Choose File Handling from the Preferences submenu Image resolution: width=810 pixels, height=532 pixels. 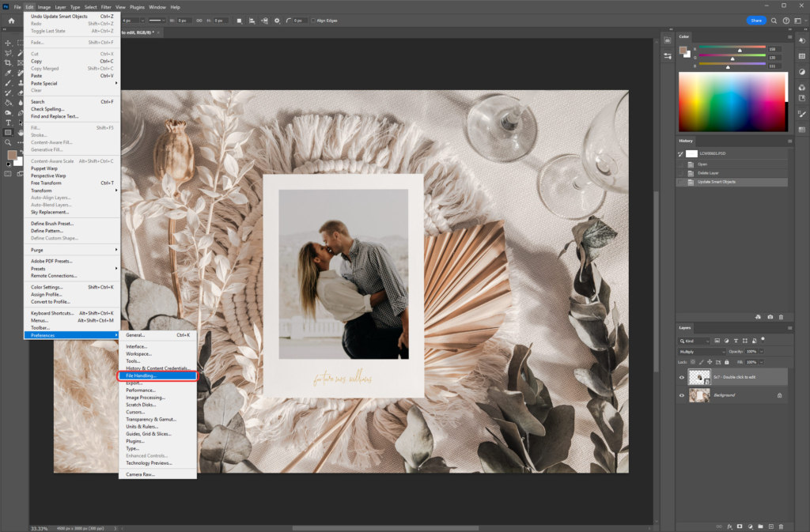[x=143, y=375]
